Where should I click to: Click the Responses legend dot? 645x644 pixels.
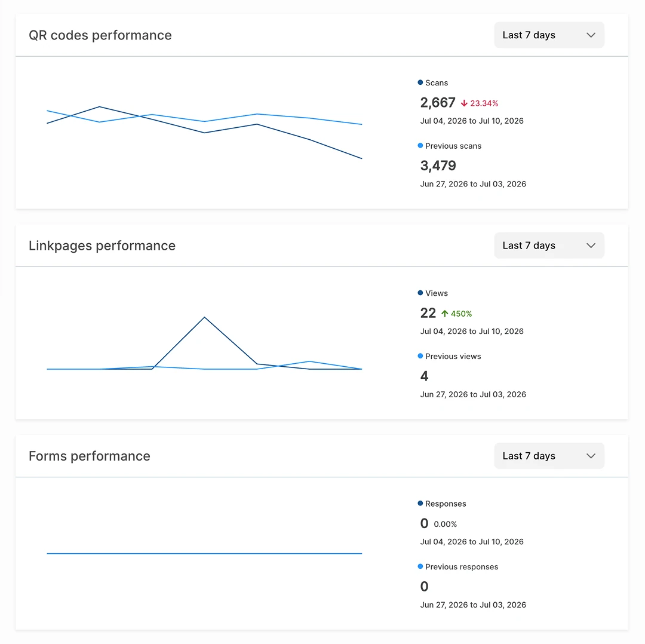tap(420, 503)
